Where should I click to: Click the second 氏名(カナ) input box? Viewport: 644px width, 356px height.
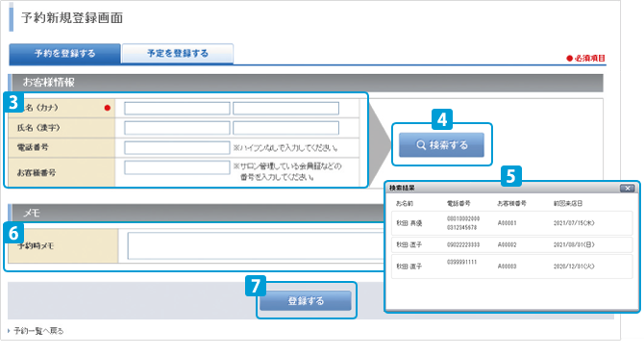click(x=285, y=108)
